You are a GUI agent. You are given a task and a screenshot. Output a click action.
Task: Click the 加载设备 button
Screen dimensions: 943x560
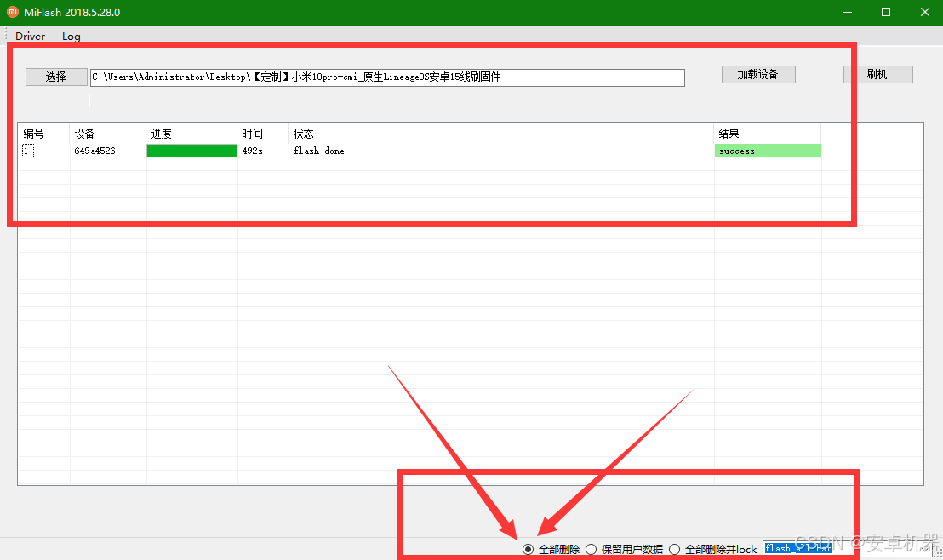pos(757,74)
